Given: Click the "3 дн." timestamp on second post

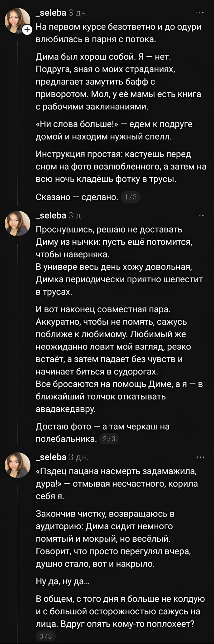Looking at the screenshot, I should click(x=78, y=215).
